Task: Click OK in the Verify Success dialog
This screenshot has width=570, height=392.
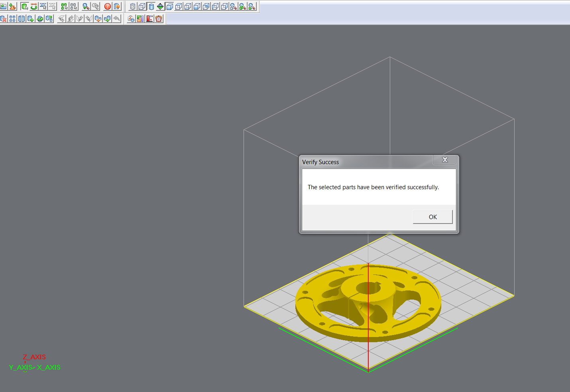Action: (x=432, y=217)
